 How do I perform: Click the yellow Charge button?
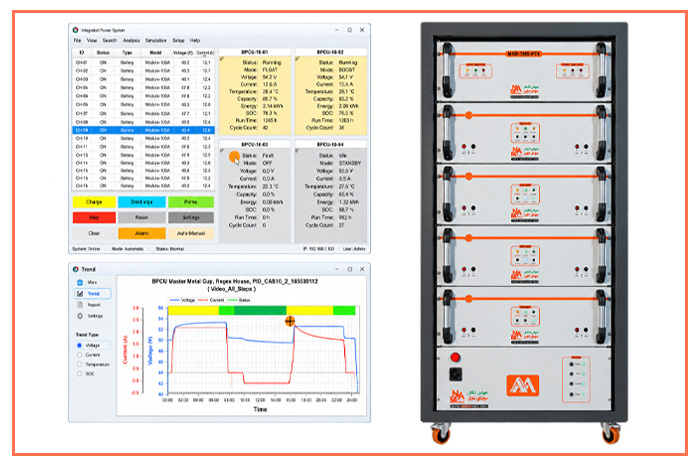click(x=94, y=202)
